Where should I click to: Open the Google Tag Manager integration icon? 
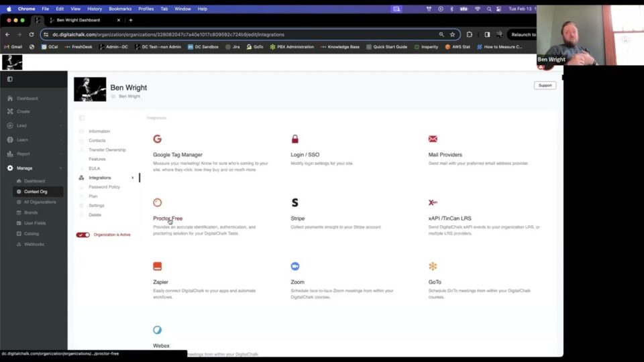pyautogui.click(x=157, y=139)
